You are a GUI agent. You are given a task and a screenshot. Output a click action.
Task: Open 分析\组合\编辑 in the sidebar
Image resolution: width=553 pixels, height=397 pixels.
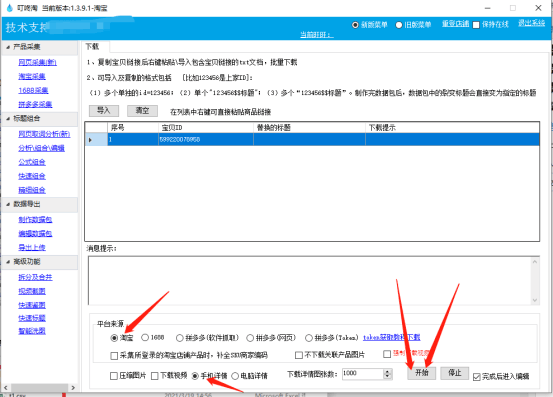(x=41, y=148)
